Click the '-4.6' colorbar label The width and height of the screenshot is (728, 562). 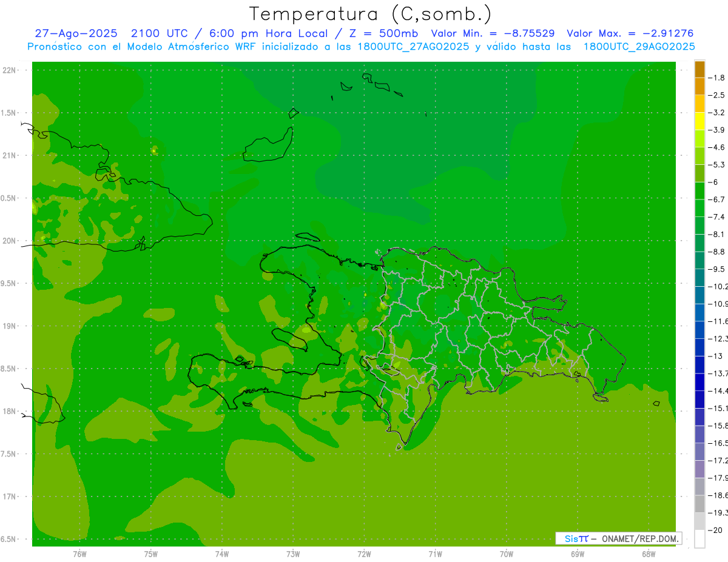tap(718, 147)
